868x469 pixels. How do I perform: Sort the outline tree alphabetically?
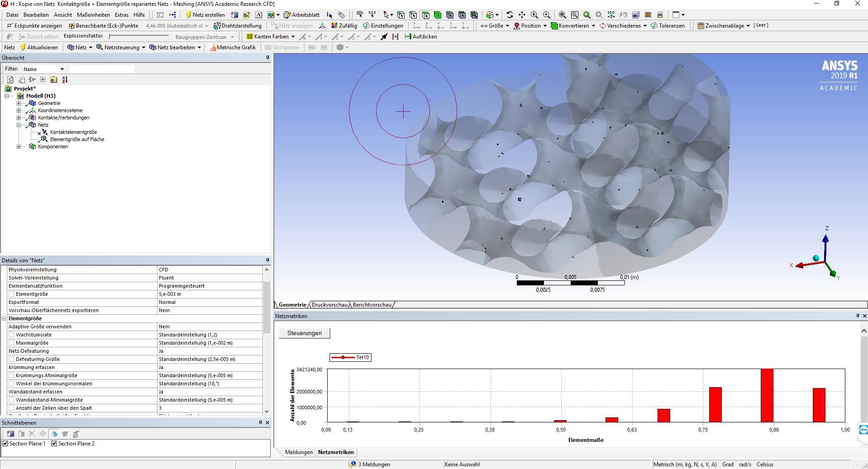(65, 80)
